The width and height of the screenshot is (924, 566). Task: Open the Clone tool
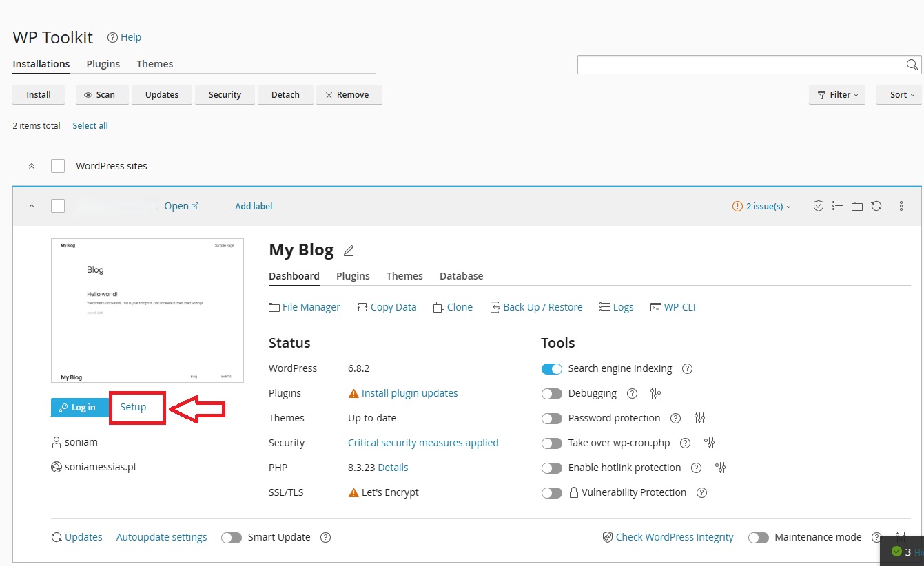click(x=453, y=307)
